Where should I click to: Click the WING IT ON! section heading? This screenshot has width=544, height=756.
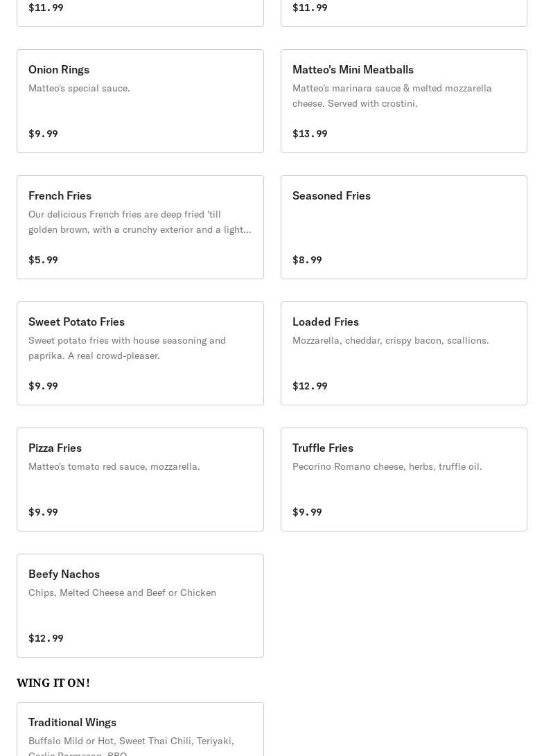pyautogui.click(x=53, y=683)
